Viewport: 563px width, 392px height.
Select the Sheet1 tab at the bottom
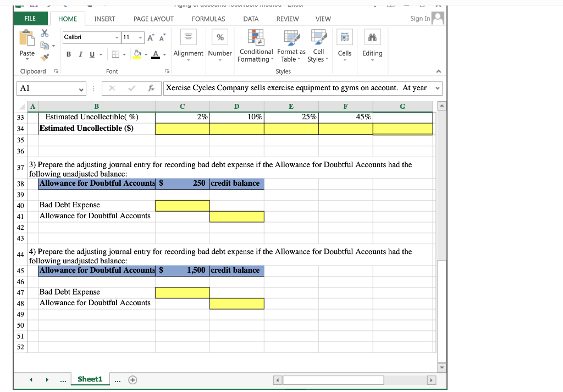[91, 379]
